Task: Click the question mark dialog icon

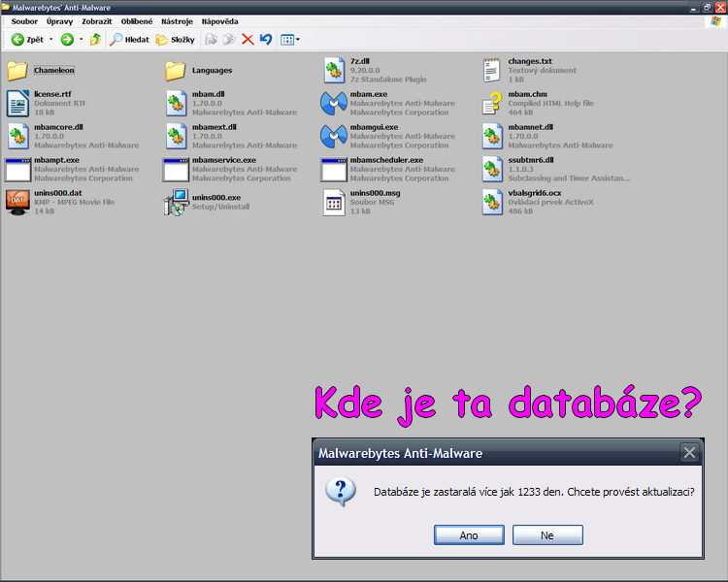Action: point(341,492)
